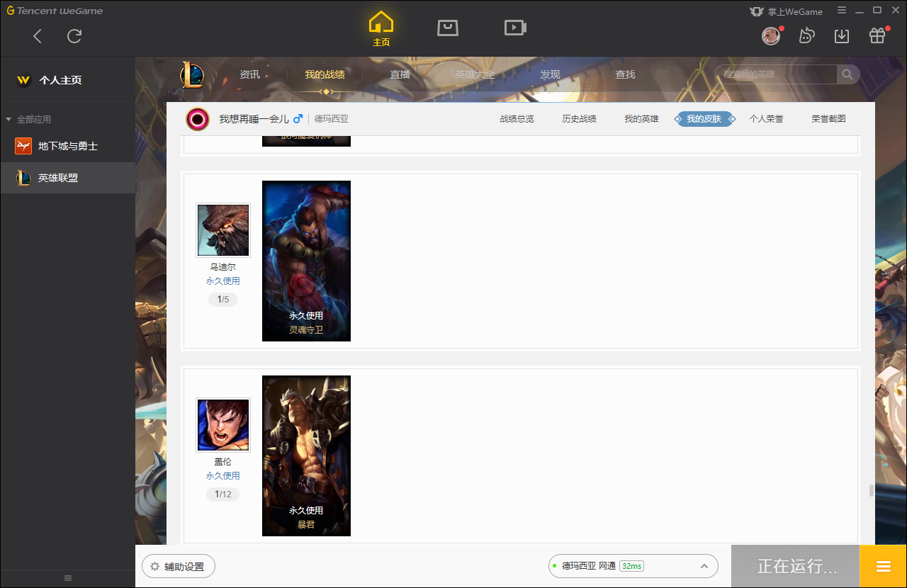Screen dimensions: 907x588
Task: Click the 正在运行 game status button
Action: point(796,566)
